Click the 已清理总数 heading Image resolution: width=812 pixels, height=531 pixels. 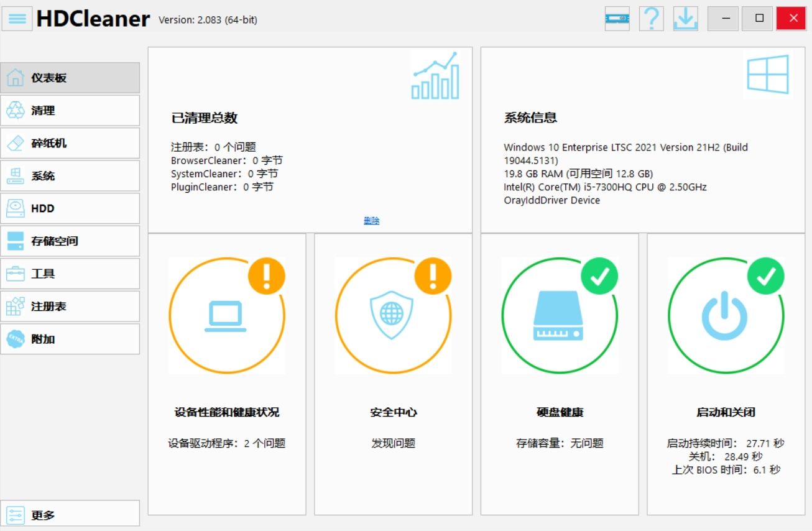pos(205,118)
